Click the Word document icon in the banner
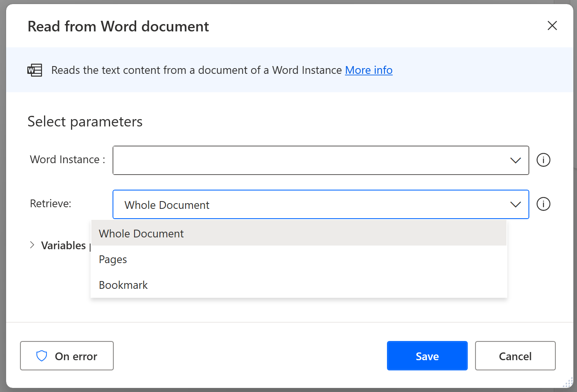577x392 pixels. click(35, 70)
